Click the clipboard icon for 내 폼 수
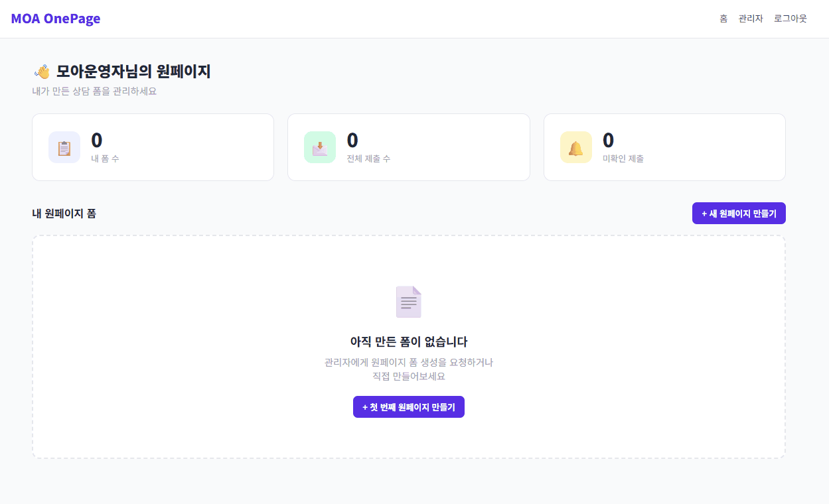Image resolution: width=829 pixels, height=504 pixels. pos(64,147)
